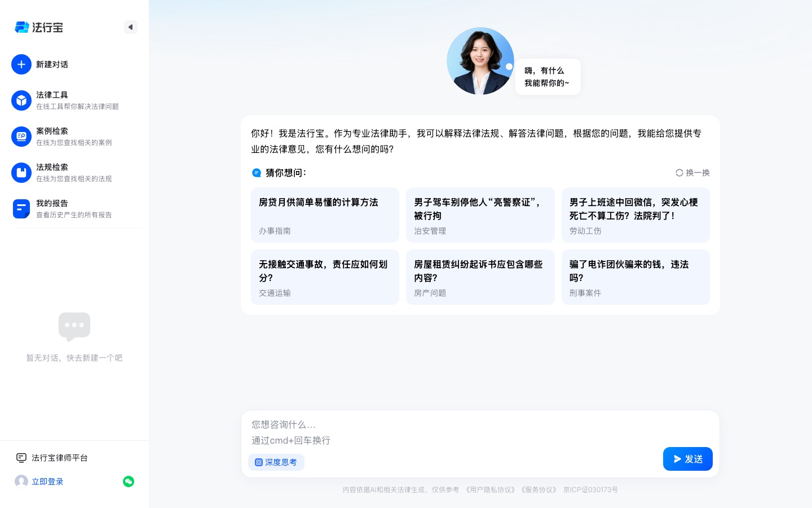Open 我的报告 menu item

74,209
